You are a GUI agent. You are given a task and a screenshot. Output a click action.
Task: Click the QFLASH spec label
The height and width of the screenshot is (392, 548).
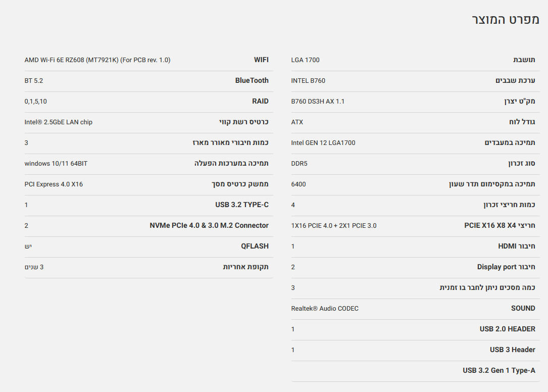[255, 247]
